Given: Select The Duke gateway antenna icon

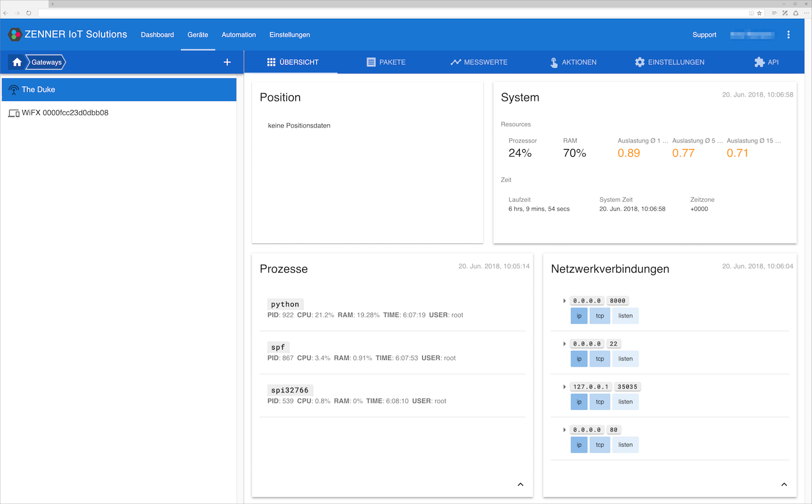Looking at the screenshot, I should click(x=14, y=90).
